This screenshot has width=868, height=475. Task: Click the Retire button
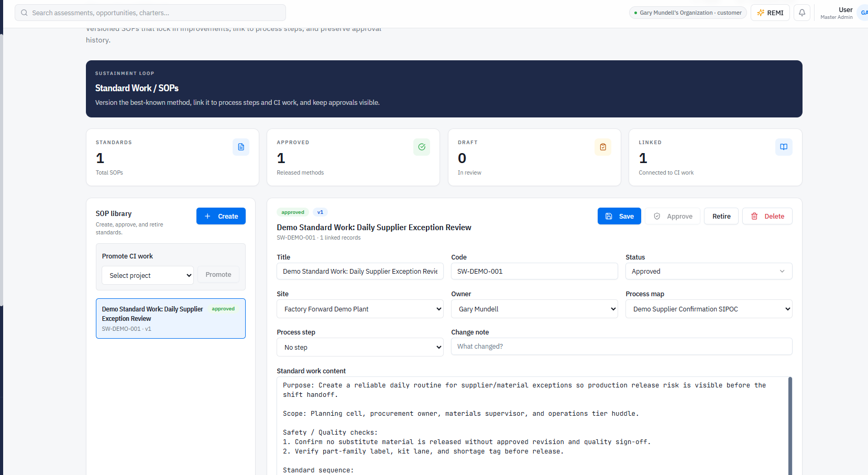coord(721,216)
